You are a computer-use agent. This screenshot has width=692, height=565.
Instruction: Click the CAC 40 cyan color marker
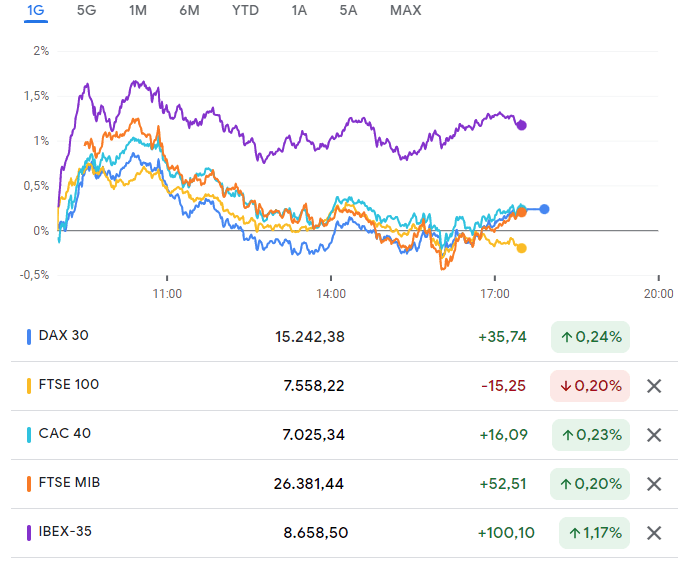29,435
